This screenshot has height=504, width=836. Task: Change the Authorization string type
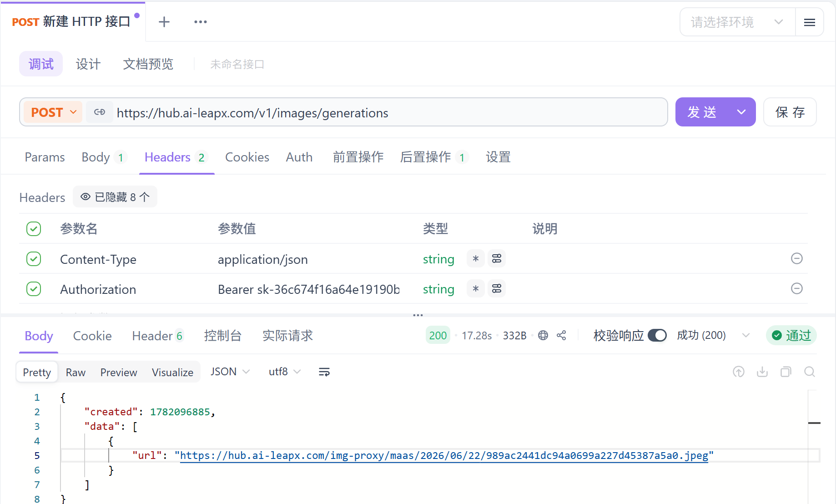click(x=438, y=289)
